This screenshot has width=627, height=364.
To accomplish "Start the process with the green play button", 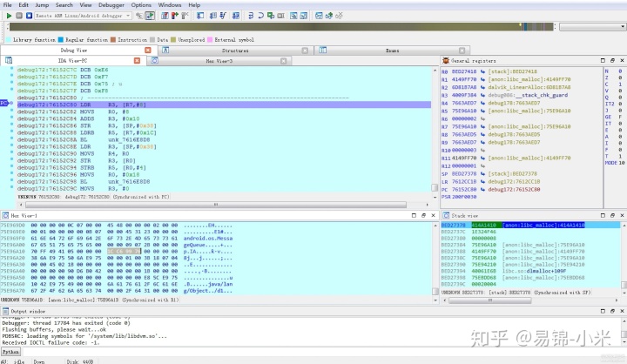I will 9,16.
